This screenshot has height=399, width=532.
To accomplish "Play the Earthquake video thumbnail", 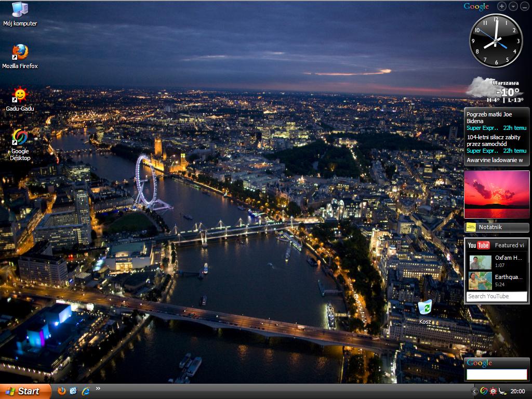I will point(480,281).
